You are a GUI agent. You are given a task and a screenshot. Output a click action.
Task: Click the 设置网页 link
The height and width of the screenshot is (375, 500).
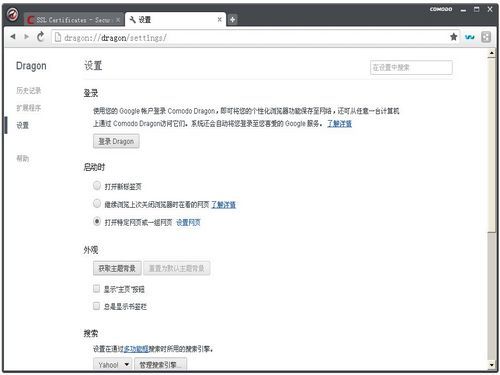(188, 223)
